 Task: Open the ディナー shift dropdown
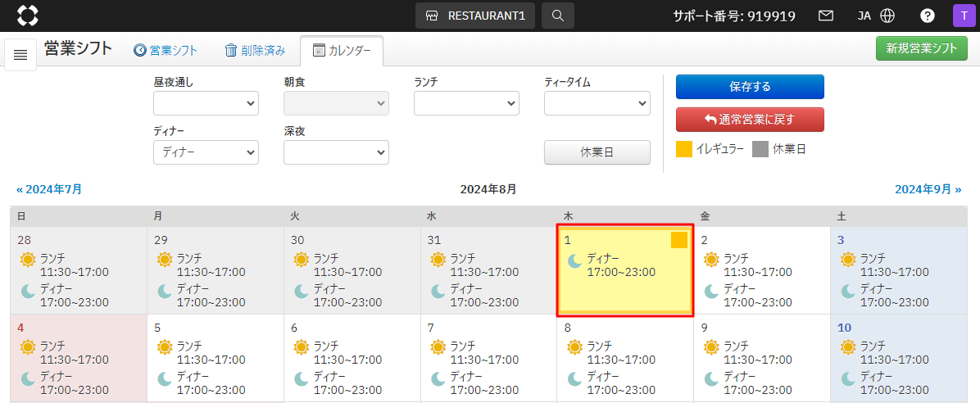pos(206,152)
